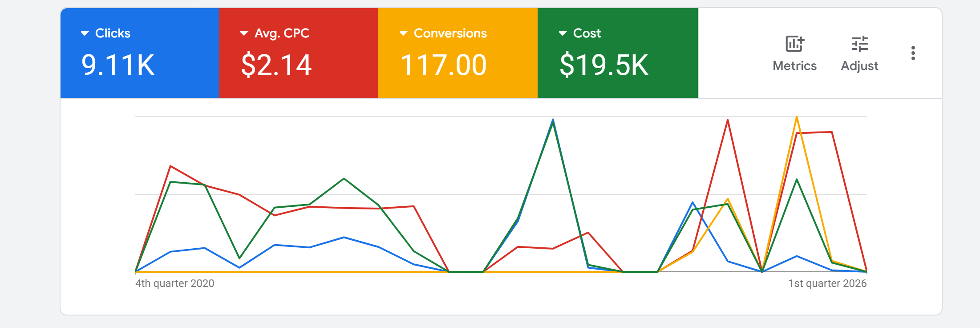Viewport: 980px width, 328px height.
Task: Select the Clicks label in blue card
Action: tap(113, 33)
